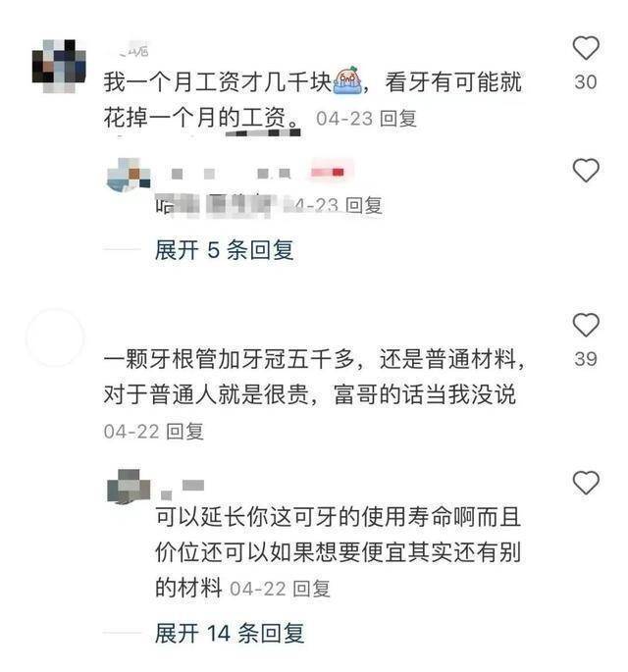628x672 pixels.
Task: Open avatar of blurred 04-23 reply author
Action: coord(129,175)
